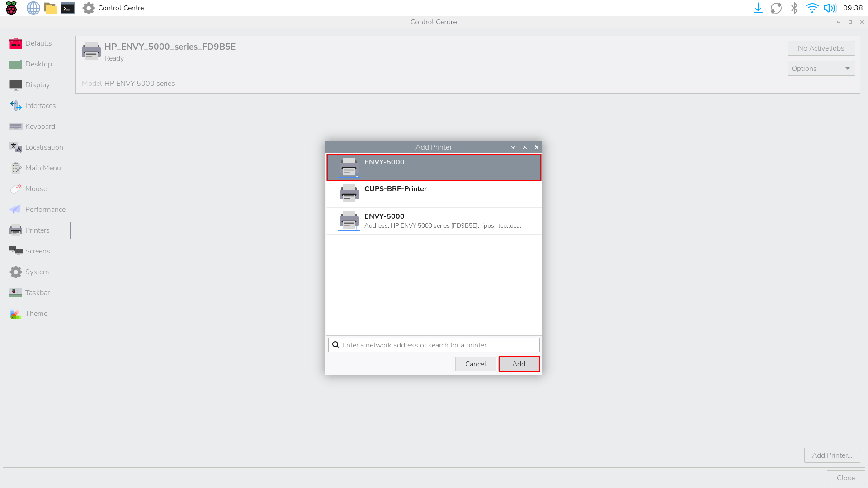Open the Defaults section in sidebar
Viewport: 868px width, 488px height.
tap(37, 43)
